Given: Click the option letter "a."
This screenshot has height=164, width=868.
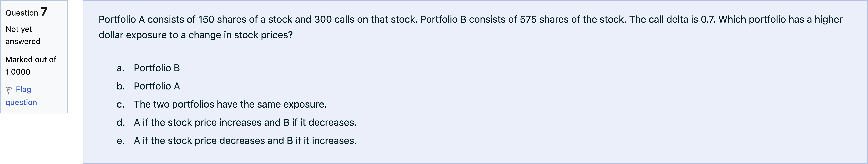Looking at the screenshot, I should [121, 68].
